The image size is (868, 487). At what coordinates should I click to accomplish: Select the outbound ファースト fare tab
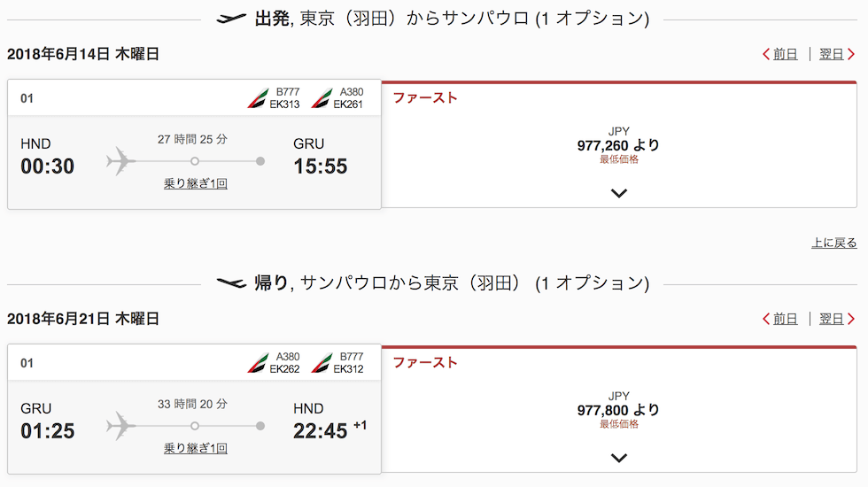click(x=425, y=98)
